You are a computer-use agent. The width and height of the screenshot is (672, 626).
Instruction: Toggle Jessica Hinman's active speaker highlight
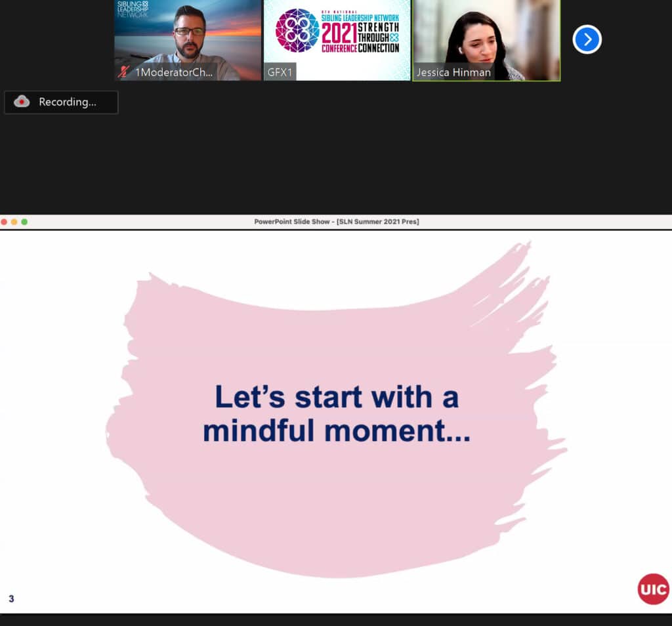[486, 40]
